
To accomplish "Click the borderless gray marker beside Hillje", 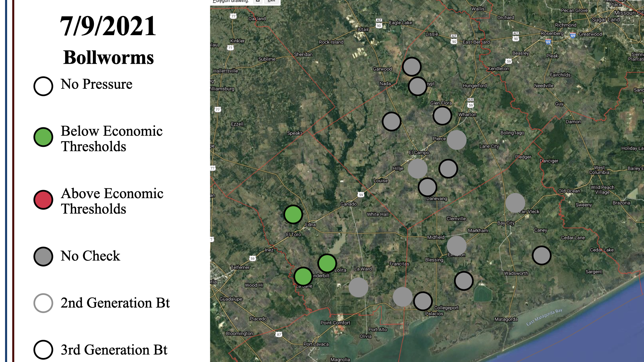I will [x=418, y=169].
